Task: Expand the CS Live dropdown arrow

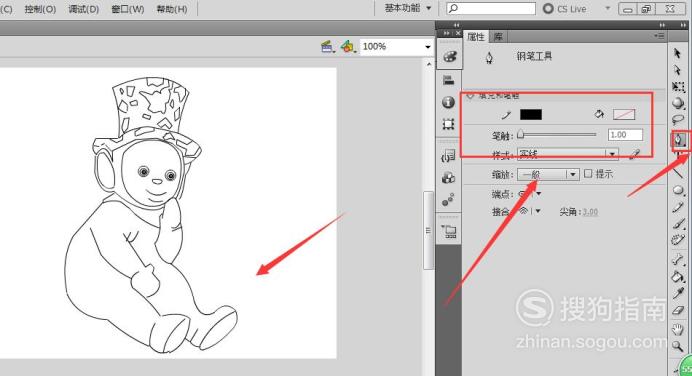Action: tap(607, 8)
